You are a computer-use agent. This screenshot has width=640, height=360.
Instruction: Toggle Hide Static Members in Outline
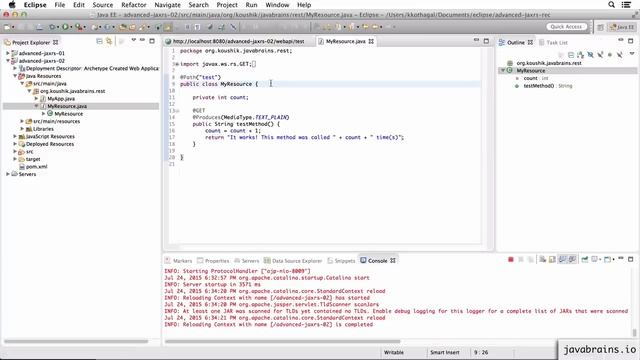pos(600,55)
